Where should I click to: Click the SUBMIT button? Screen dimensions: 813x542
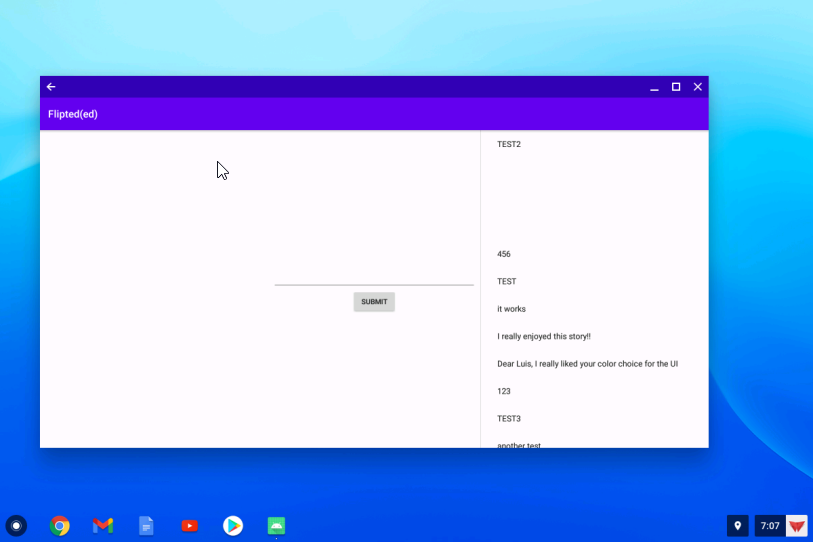pyautogui.click(x=374, y=302)
